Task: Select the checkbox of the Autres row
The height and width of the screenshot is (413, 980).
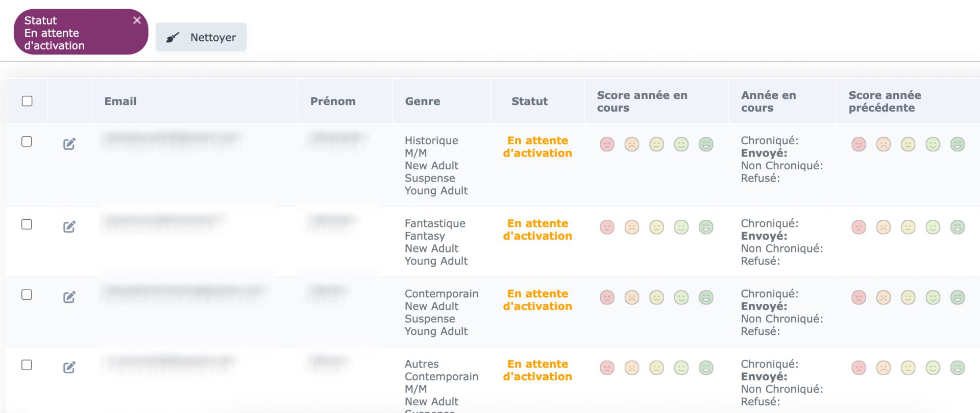Action: [x=27, y=365]
